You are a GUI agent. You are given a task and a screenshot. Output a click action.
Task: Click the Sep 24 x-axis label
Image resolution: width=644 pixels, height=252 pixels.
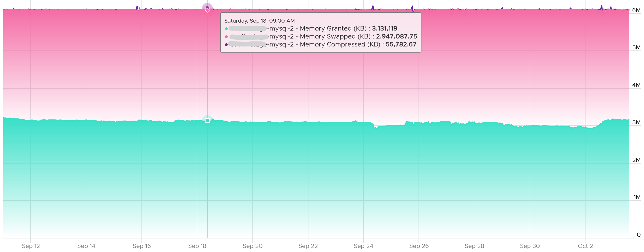click(x=363, y=246)
